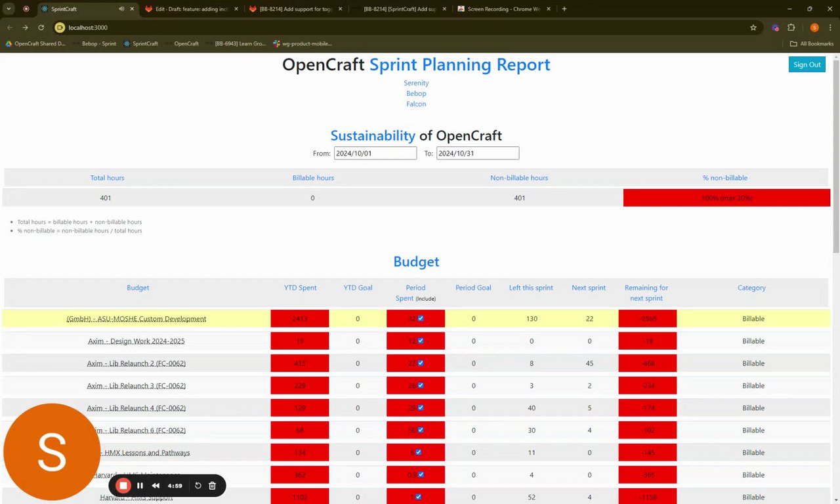Uncheck include for Axim Lib Relaunch 6

pos(421,430)
